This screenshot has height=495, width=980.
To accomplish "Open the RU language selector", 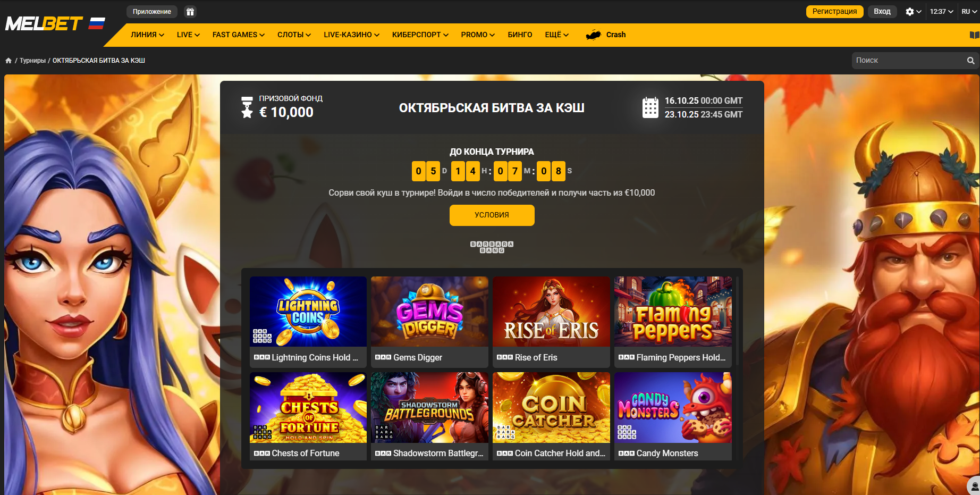I will point(969,12).
